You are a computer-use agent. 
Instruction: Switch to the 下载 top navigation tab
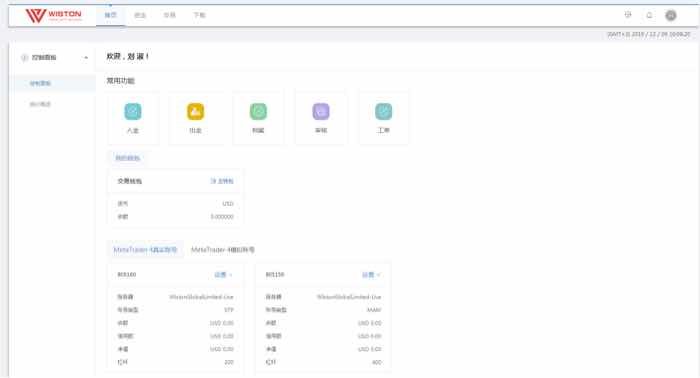coord(199,15)
